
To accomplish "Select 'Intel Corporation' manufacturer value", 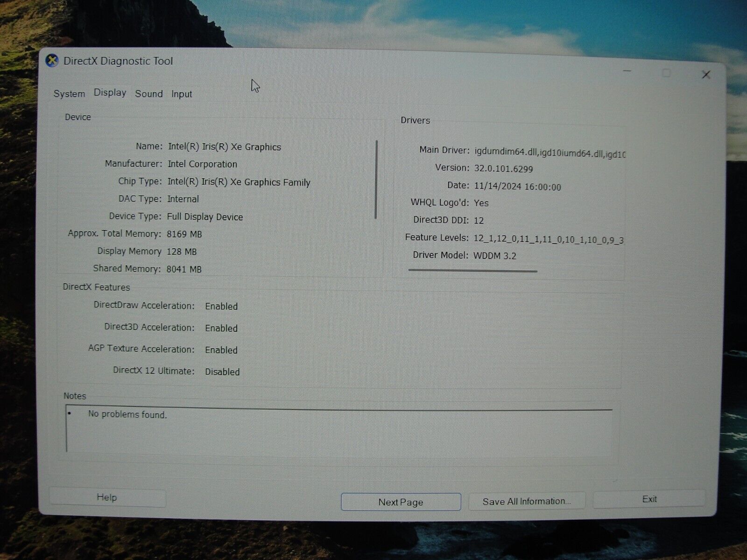I will click(x=202, y=164).
